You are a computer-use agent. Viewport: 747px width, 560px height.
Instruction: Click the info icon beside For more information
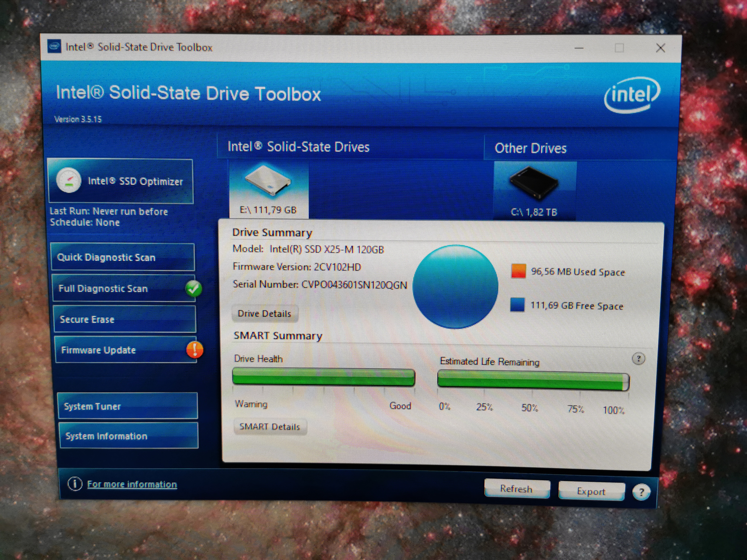(x=75, y=484)
